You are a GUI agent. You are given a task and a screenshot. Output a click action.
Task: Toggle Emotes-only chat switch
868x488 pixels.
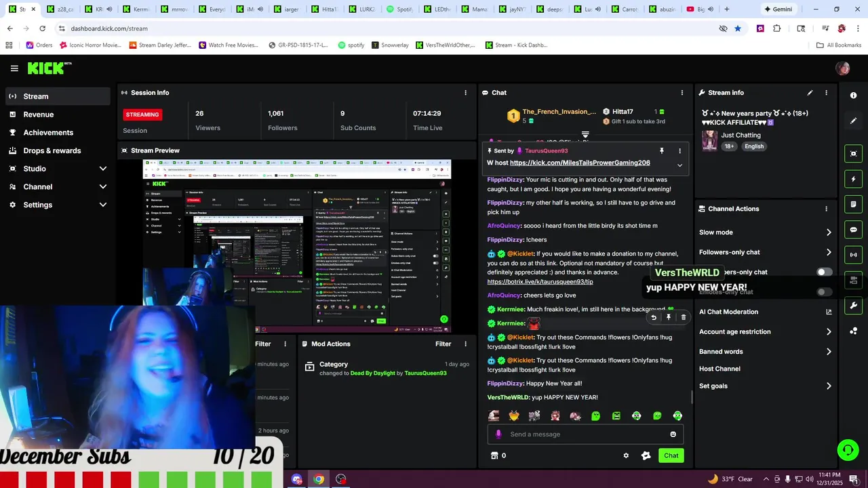tap(824, 292)
